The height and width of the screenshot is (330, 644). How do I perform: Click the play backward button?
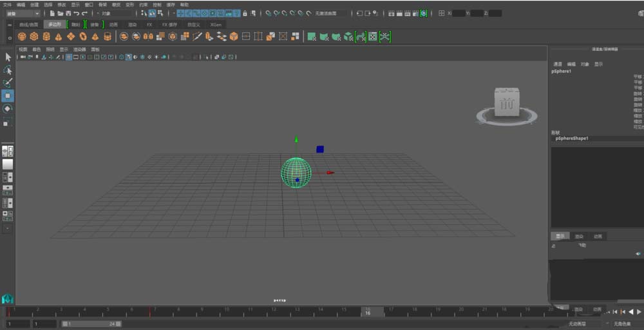pyautogui.click(x=631, y=311)
